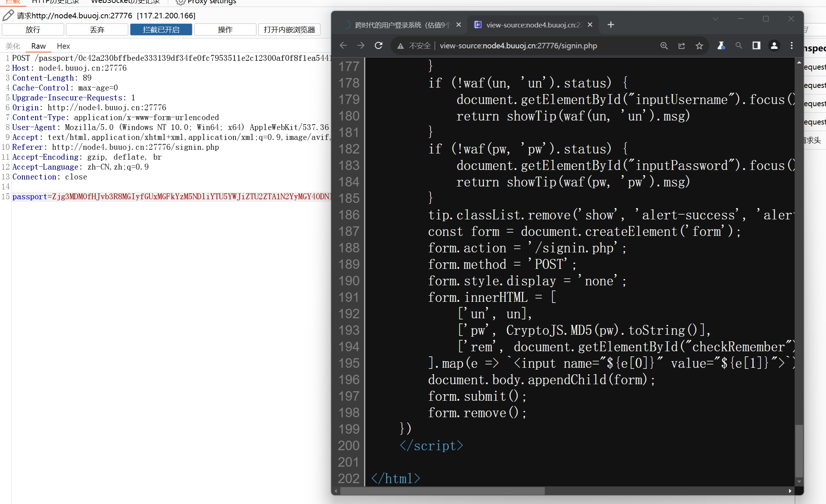Image resolution: width=826 pixels, height=504 pixels.
Task: Click the User-Agent header line
Action: click(x=170, y=127)
